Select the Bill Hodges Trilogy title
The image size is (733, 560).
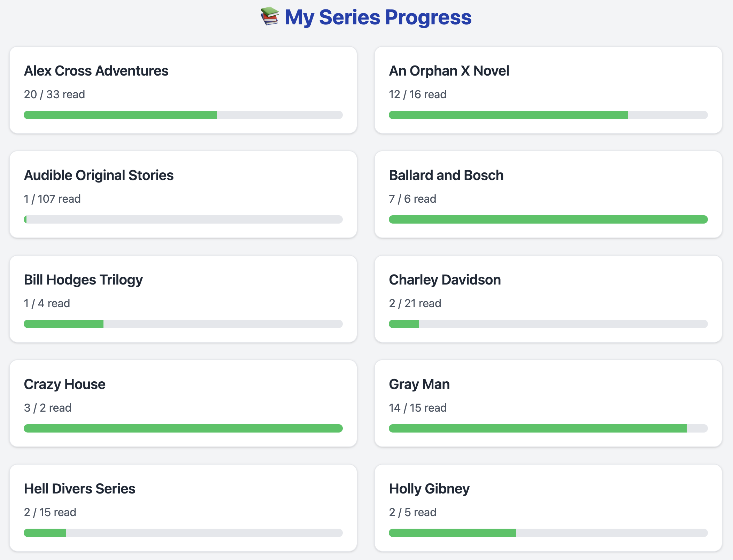pyautogui.click(x=83, y=280)
